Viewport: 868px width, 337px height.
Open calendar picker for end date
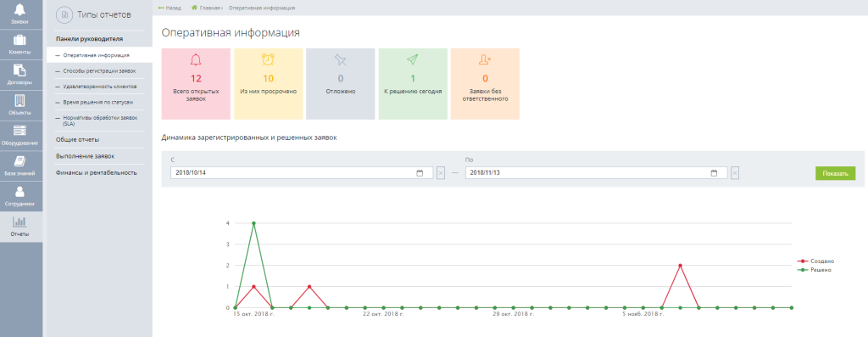click(714, 173)
